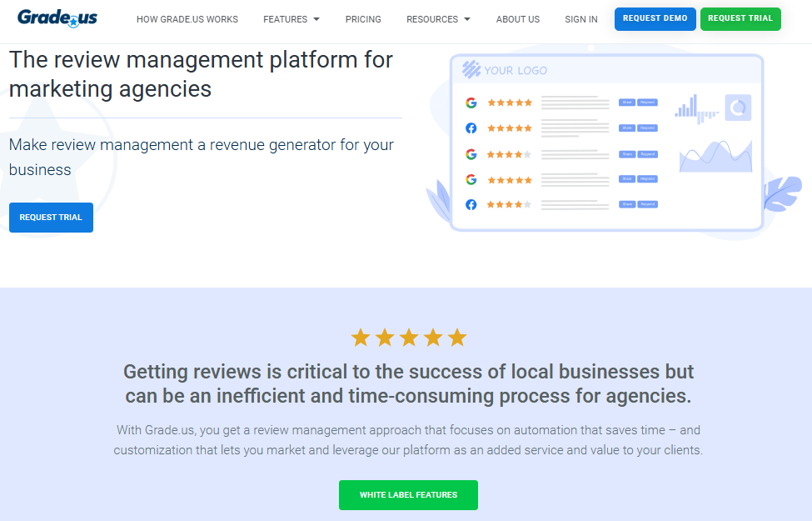Click the bar chart graphic in the illustration
812x521 pixels.
coord(696,109)
